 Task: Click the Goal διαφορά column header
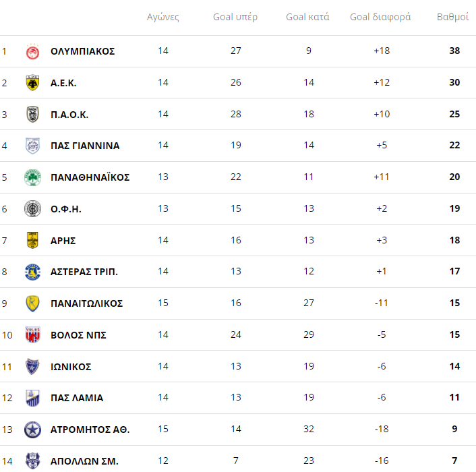click(x=380, y=17)
